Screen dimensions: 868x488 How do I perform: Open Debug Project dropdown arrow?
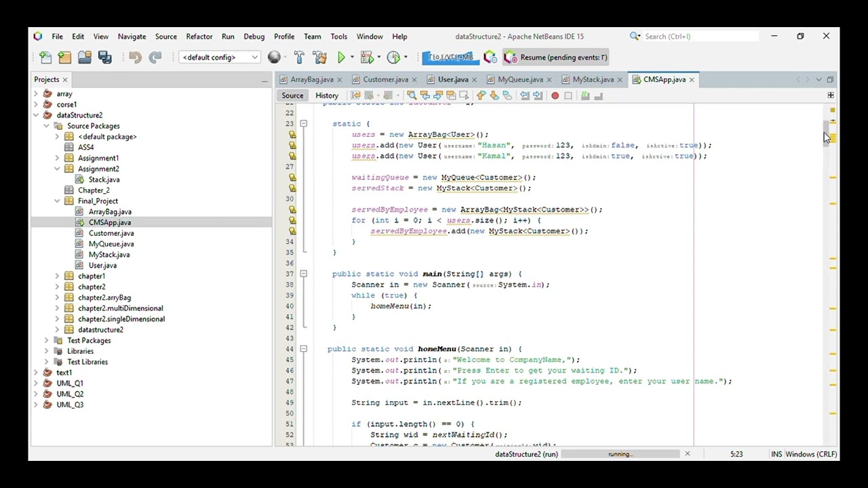click(378, 58)
